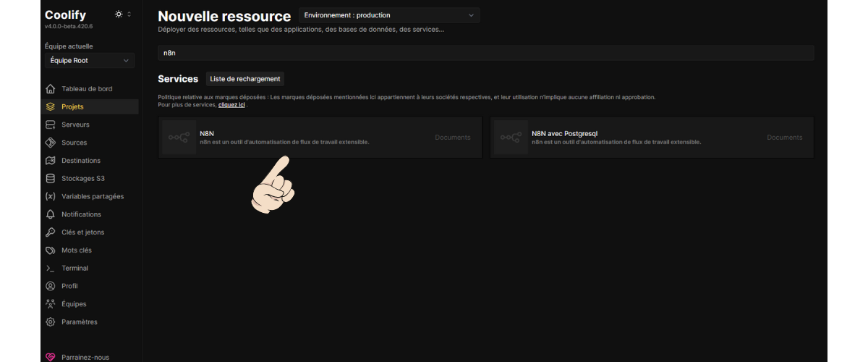Focus the search field containing n8n
This screenshot has height=362, width=868.
coord(486,53)
